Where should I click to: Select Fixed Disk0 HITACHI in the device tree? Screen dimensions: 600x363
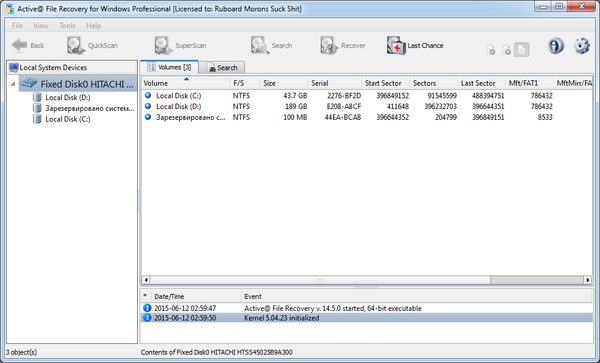click(x=78, y=84)
